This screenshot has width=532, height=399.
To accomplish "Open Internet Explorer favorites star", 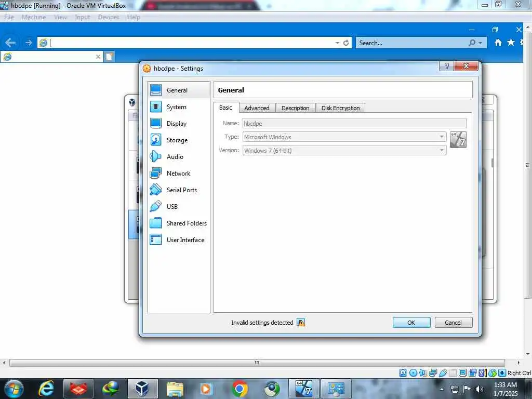I will tap(511, 43).
